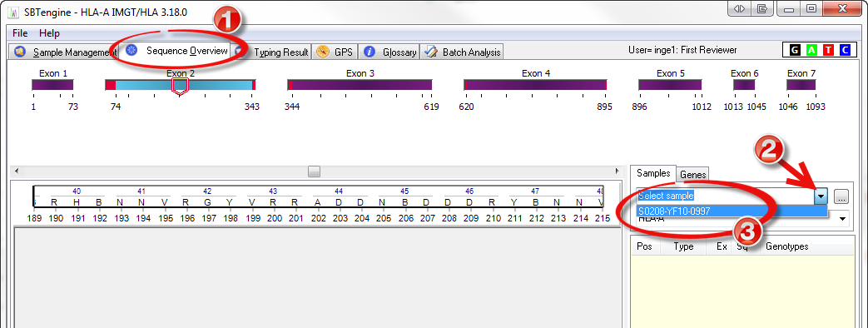Click the blue C nucleotide box
This screenshot has height=328, width=868.
click(845, 50)
